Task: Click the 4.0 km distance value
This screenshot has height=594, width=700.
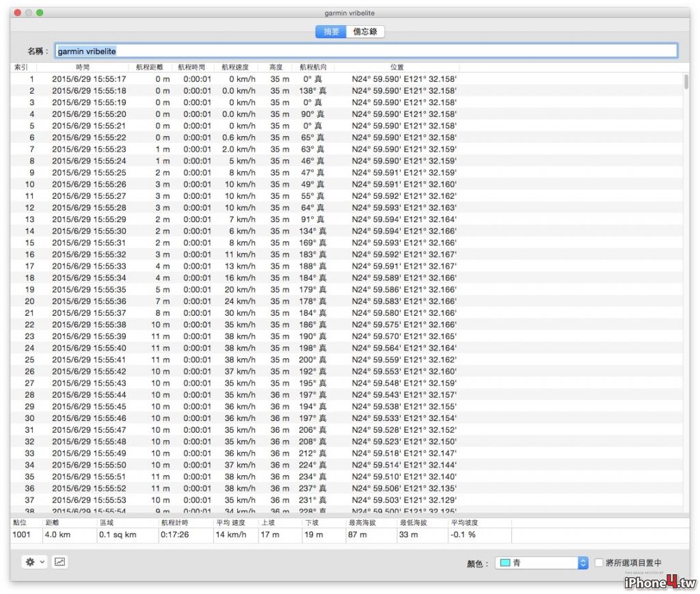Action: (x=57, y=535)
